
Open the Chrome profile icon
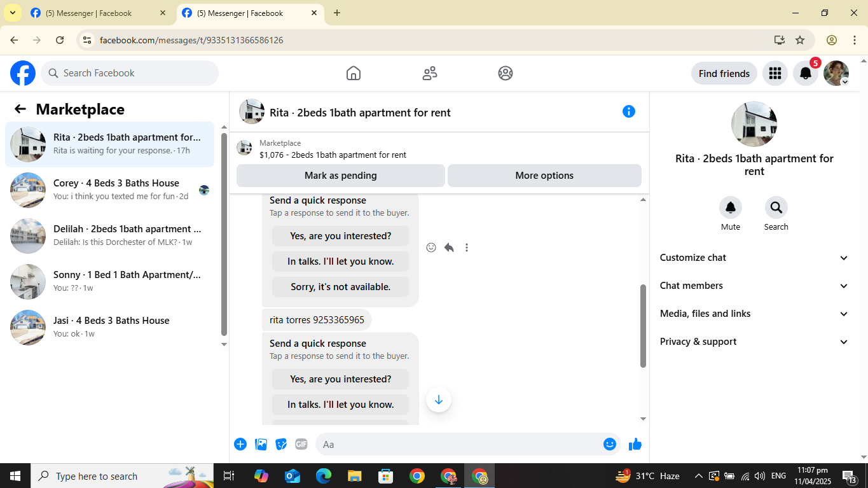[832, 40]
